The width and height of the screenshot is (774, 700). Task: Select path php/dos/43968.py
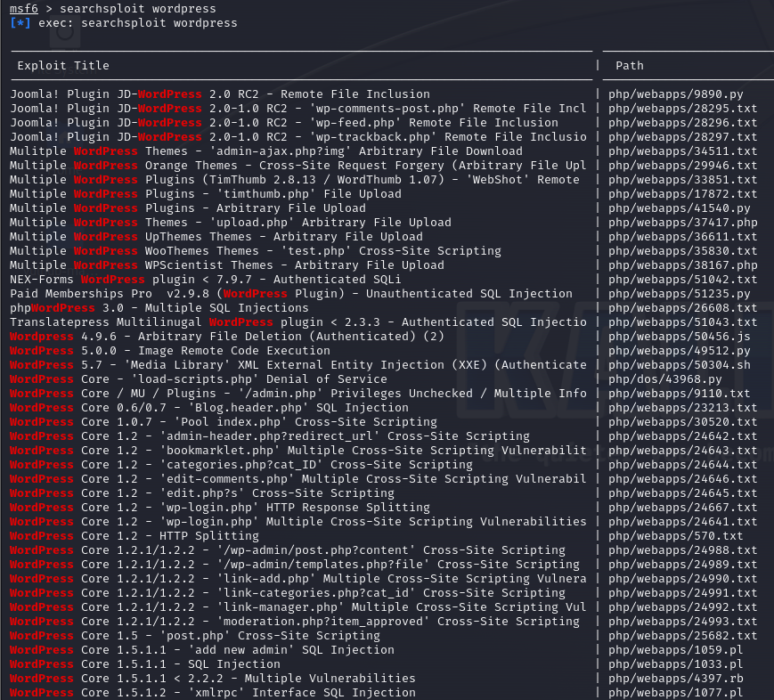tap(665, 379)
